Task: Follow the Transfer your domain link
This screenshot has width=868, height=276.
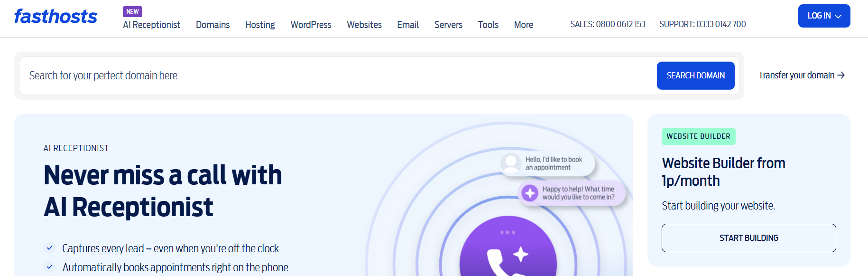Action: click(x=802, y=75)
